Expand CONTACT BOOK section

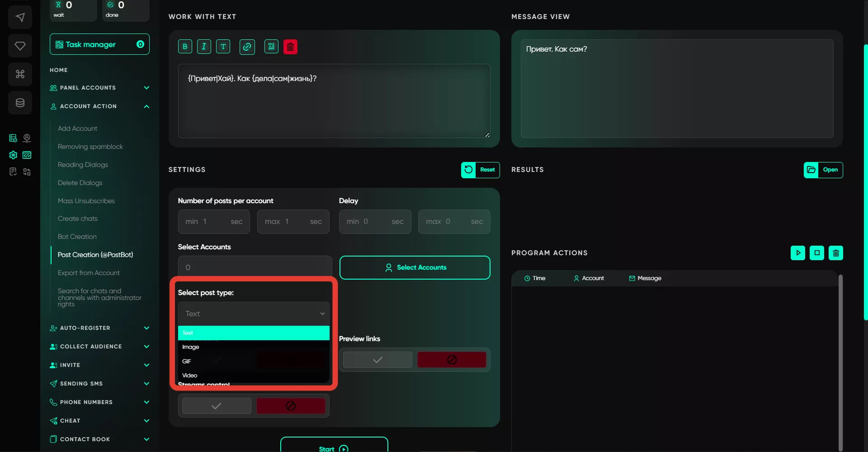coord(99,439)
